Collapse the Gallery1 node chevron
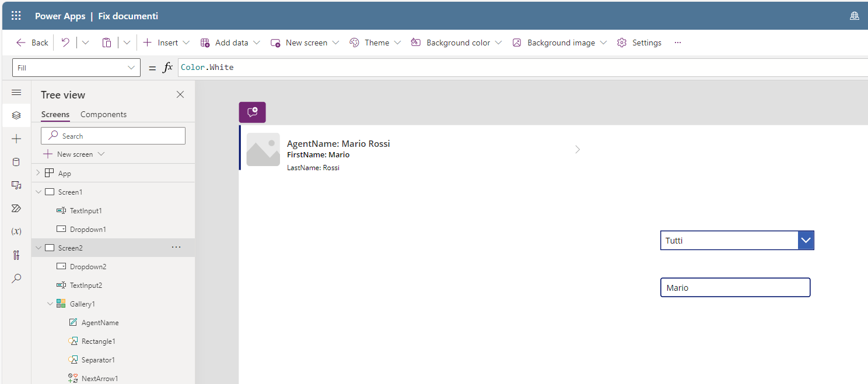868x384 pixels. (50, 304)
